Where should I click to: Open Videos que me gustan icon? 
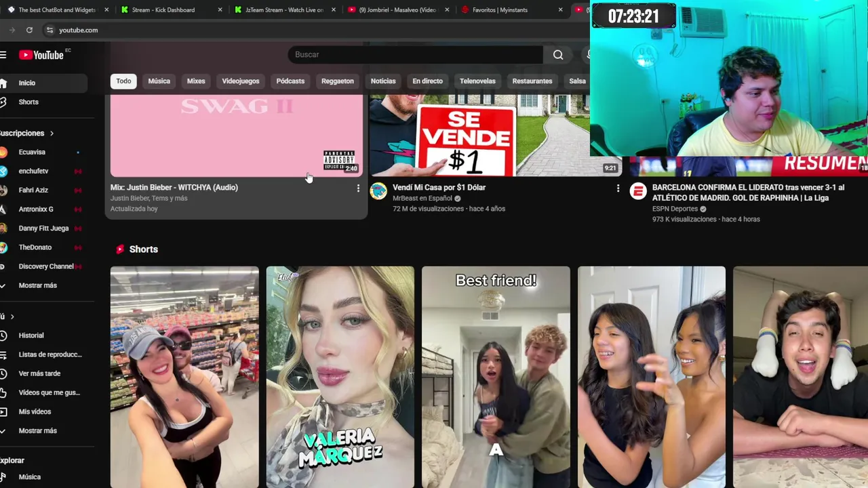pos(3,392)
